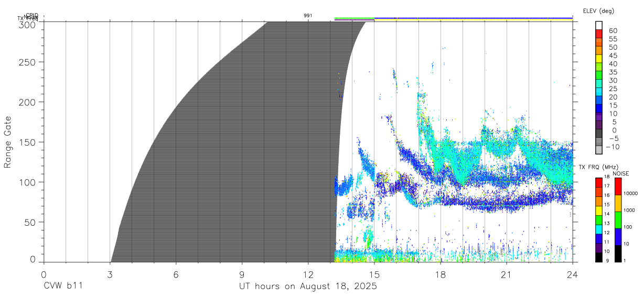Click elevation scale label 40

pyautogui.click(x=613, y=64)
